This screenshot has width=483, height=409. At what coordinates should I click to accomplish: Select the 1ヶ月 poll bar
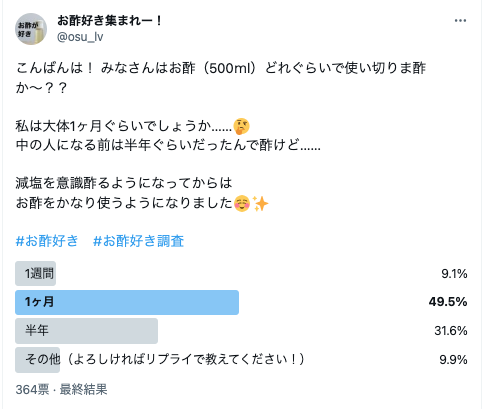tap(127, 302)
